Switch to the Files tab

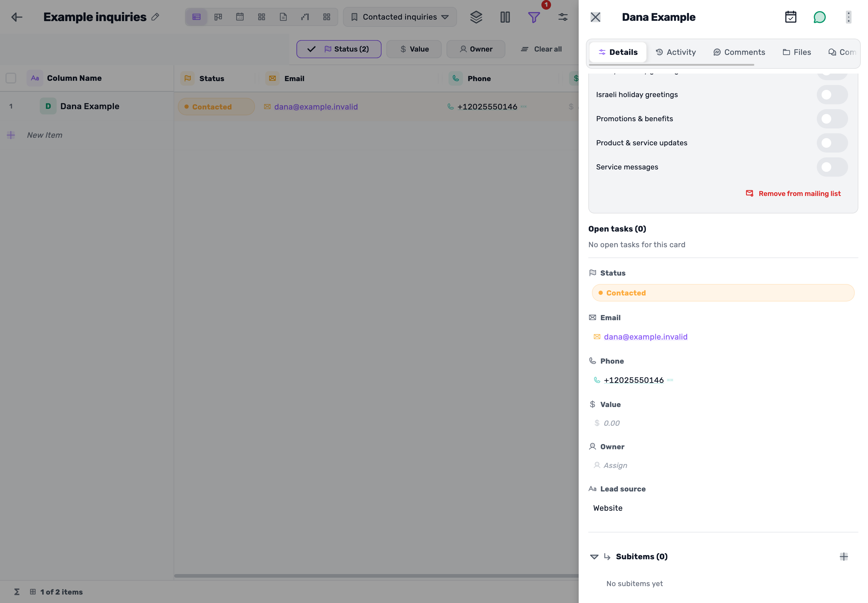(x=797, y=52)
